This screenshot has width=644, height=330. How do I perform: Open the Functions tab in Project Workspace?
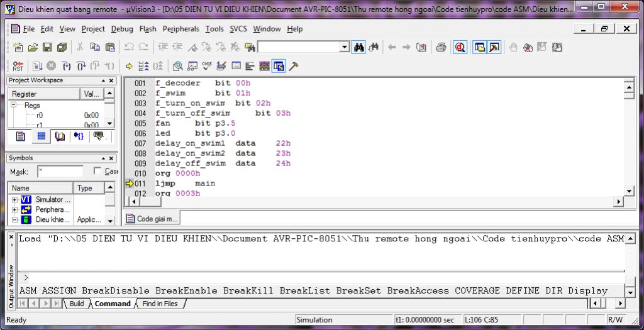[79, 136]
